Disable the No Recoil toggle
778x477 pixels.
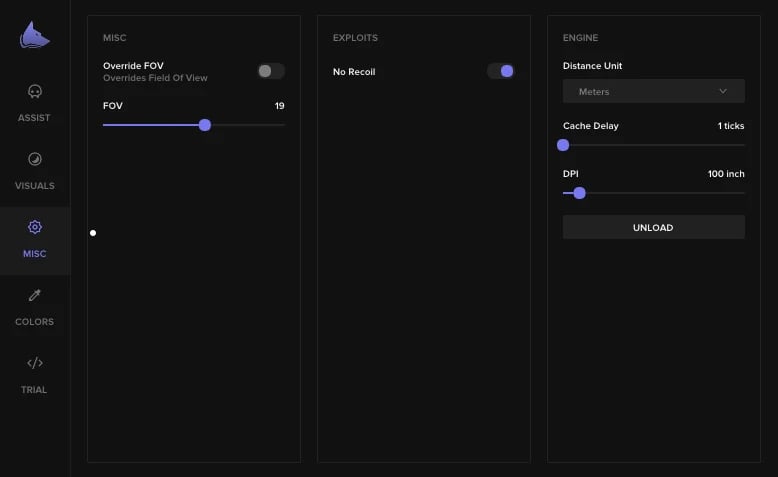click(501, 71)
